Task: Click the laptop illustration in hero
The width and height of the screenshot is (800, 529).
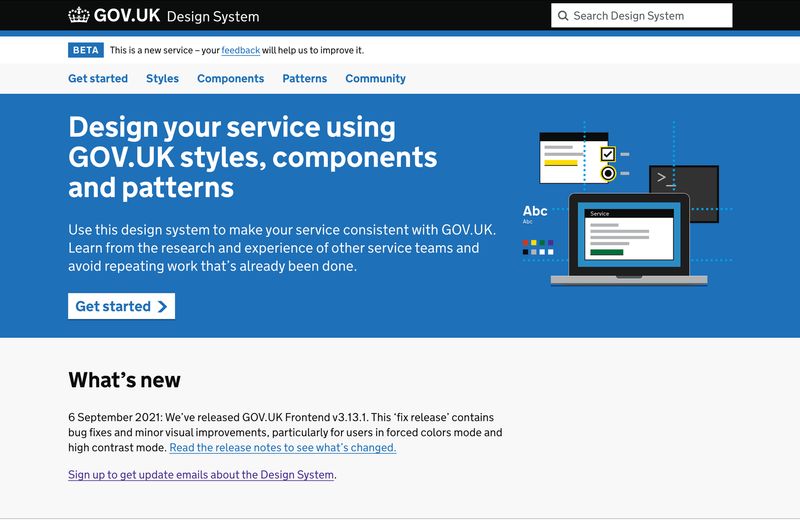Action: (x=629, y=239)
